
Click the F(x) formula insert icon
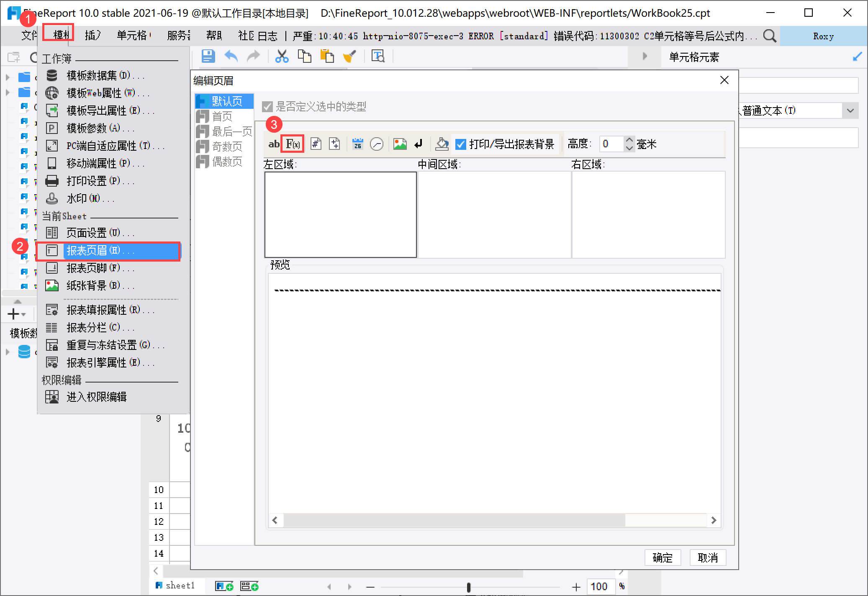point(293,144)
